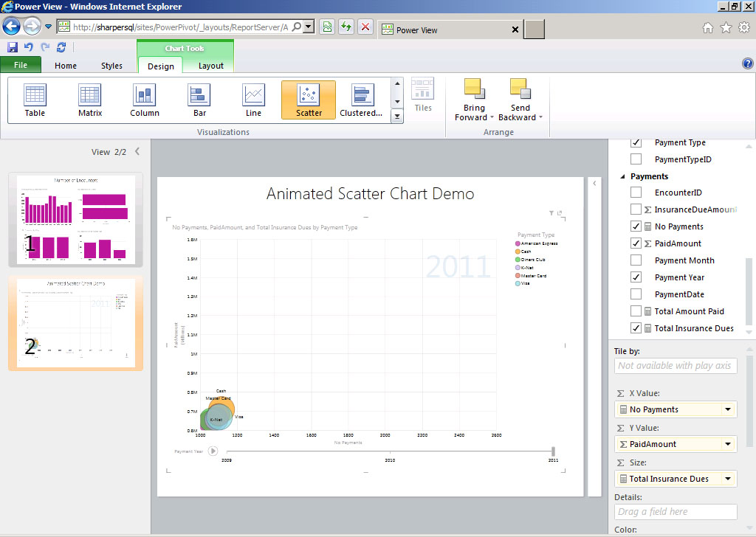
Task: Undo the last action
Action: (x=29, y=47)
